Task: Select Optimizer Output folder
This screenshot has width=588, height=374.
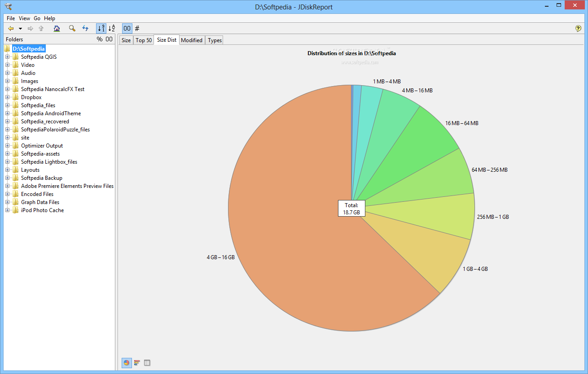Action: pos(42,146)
